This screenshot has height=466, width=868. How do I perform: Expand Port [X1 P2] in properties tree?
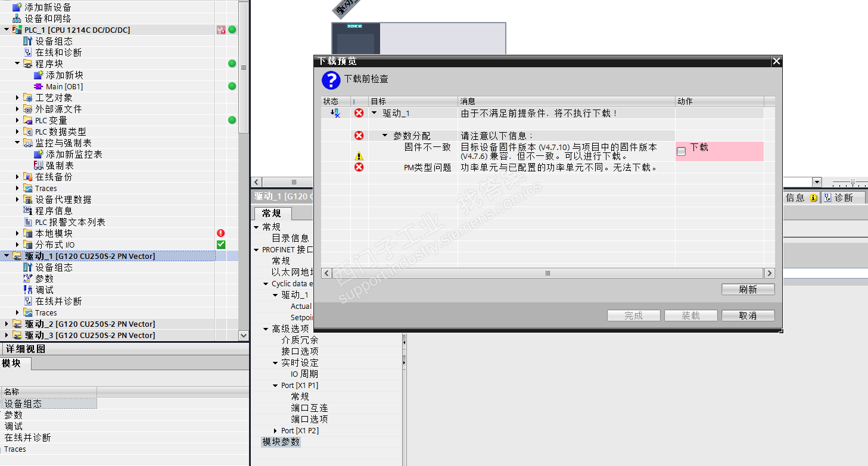275,430
